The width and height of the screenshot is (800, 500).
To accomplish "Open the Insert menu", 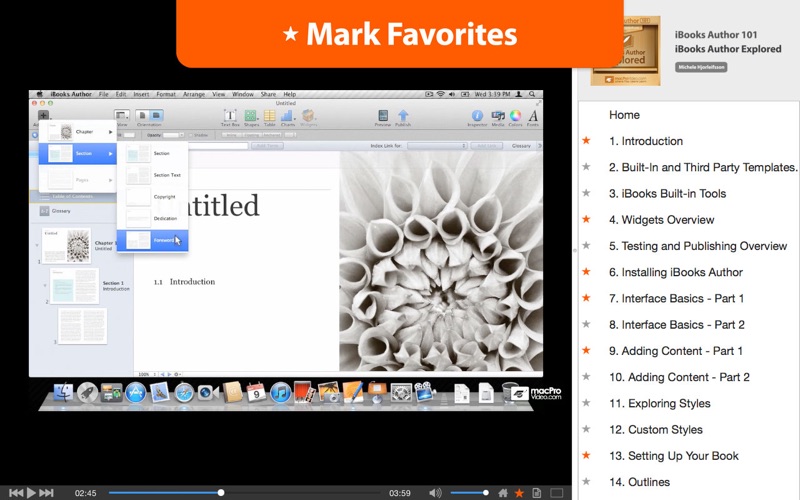I will click(x=141, y=94).
